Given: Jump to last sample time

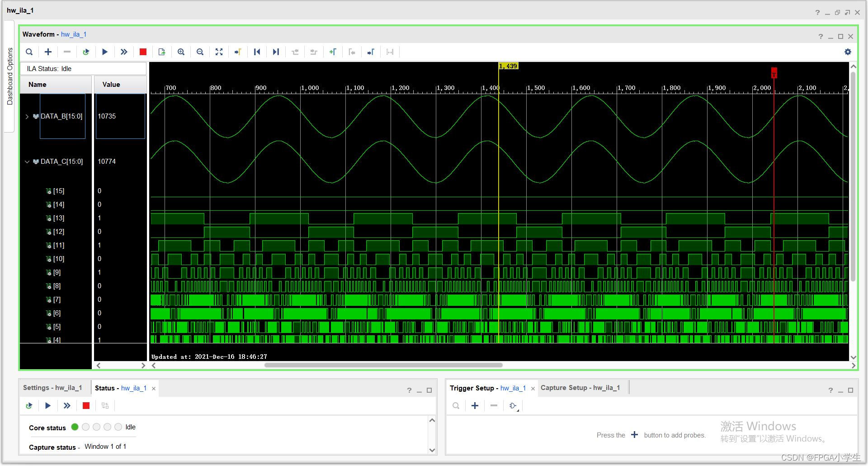Looking at the screenshot, I should point(276,52).
